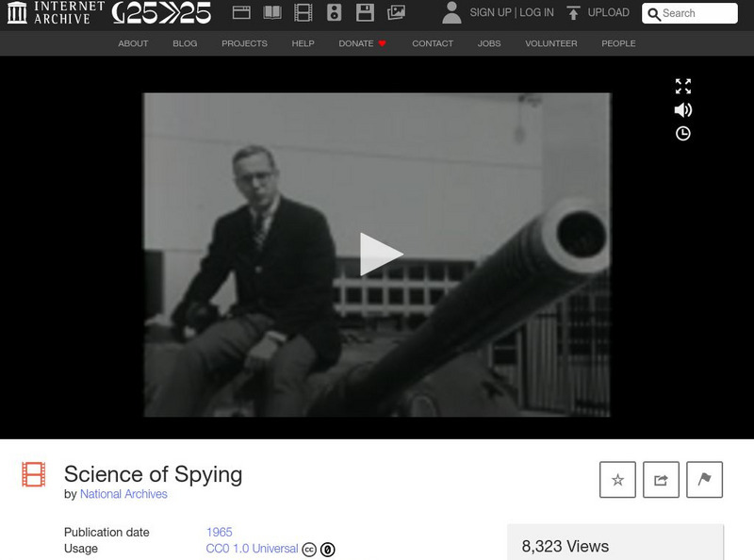
Task: Open the Images icon in the top bar
Action: 396,12
